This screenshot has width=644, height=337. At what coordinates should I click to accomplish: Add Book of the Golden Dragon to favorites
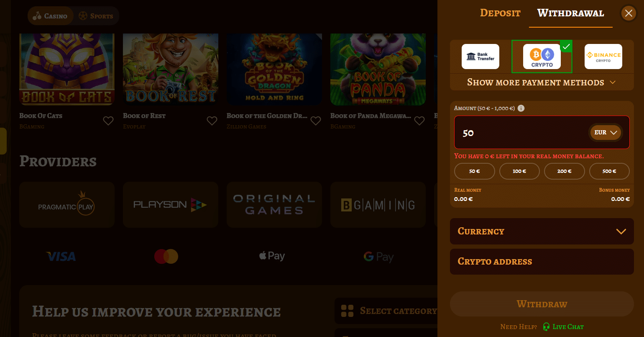pyautogui.click(x=316, y=121)
